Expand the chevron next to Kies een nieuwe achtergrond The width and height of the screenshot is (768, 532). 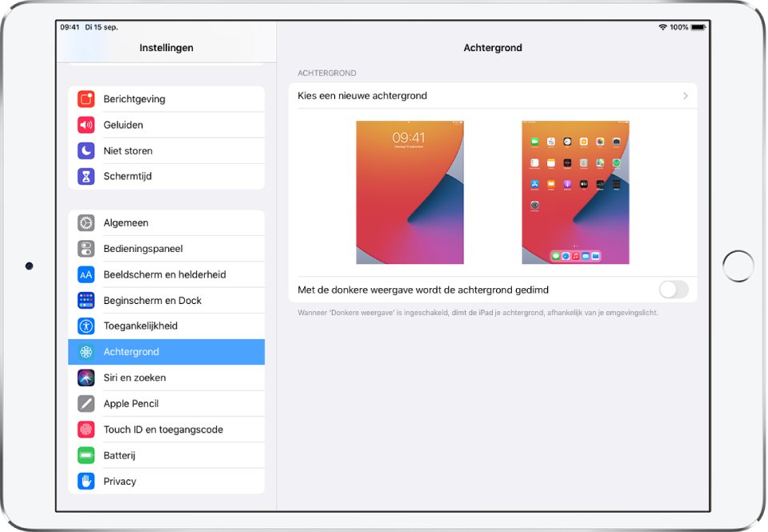(685, 95)
